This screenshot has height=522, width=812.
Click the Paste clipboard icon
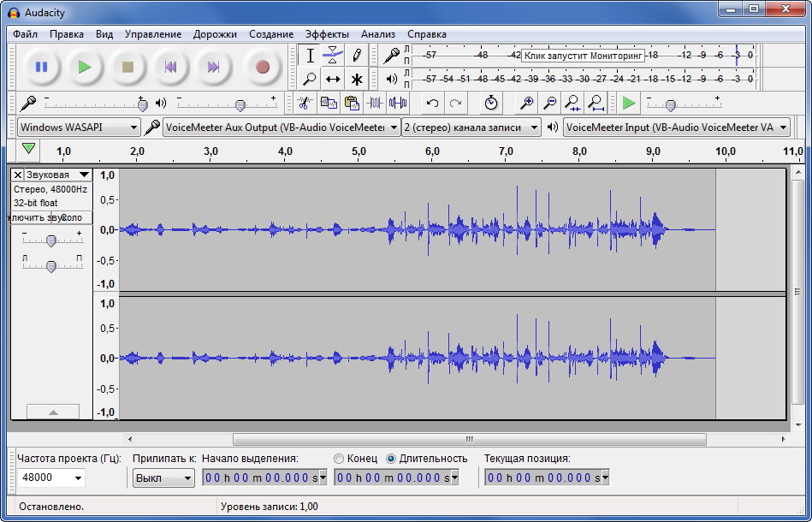[352, 103]
